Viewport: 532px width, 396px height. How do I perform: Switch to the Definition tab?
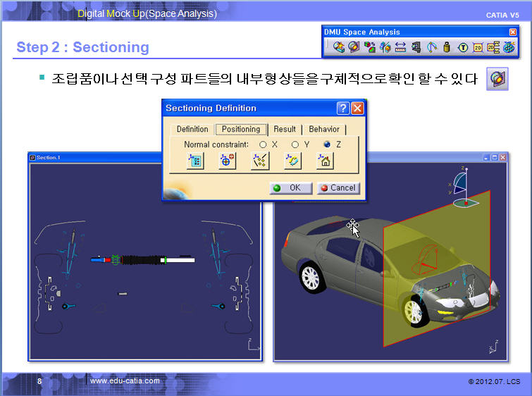coord(192,129)
